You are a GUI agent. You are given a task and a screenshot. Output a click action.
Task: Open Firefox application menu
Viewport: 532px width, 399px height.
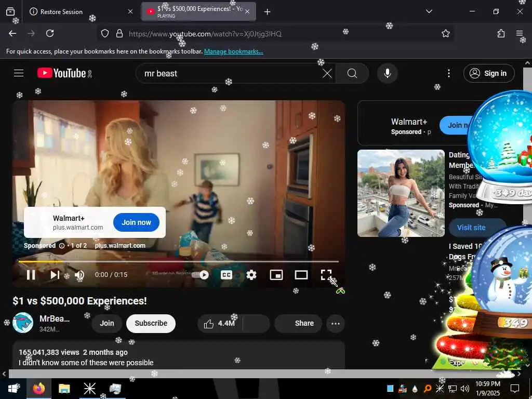coord(520,33)
